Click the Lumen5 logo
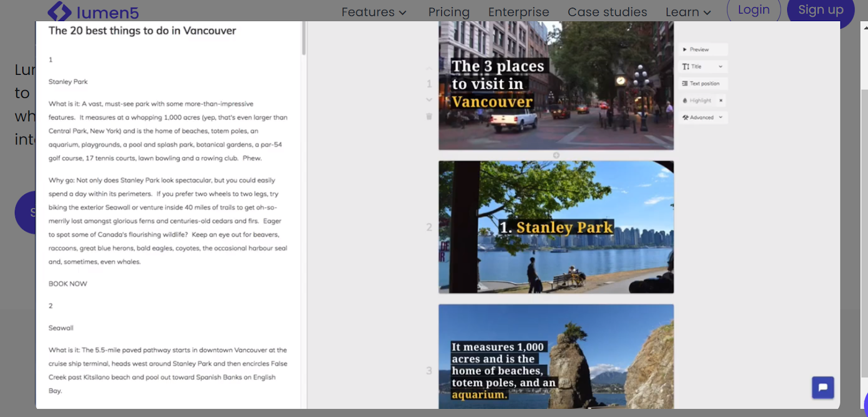Screen dimensions: 868x417 point(93,11)
